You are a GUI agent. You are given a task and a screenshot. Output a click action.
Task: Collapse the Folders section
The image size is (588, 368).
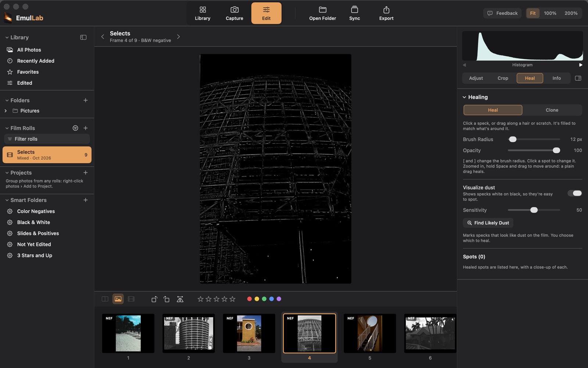(7, 100)
